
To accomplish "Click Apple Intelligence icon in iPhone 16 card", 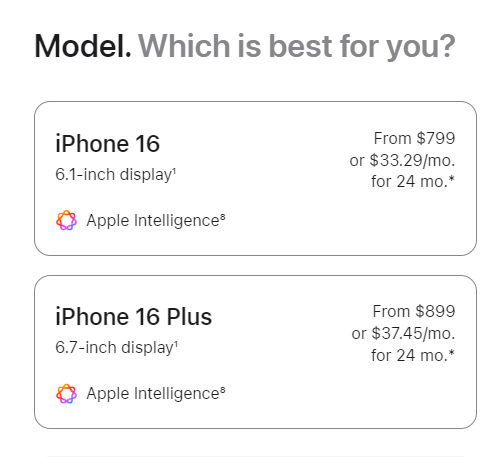I will point(66,220).
